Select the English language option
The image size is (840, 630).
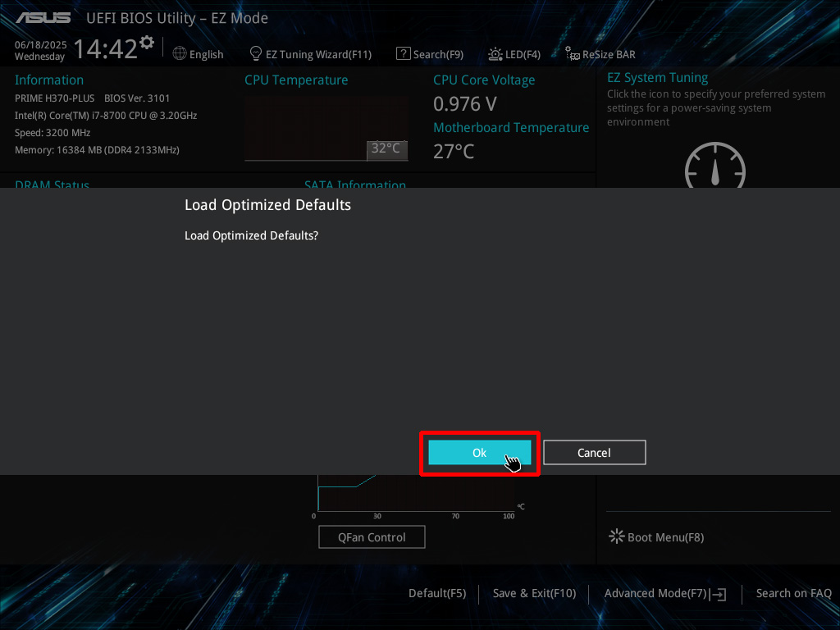click(206, 54)
